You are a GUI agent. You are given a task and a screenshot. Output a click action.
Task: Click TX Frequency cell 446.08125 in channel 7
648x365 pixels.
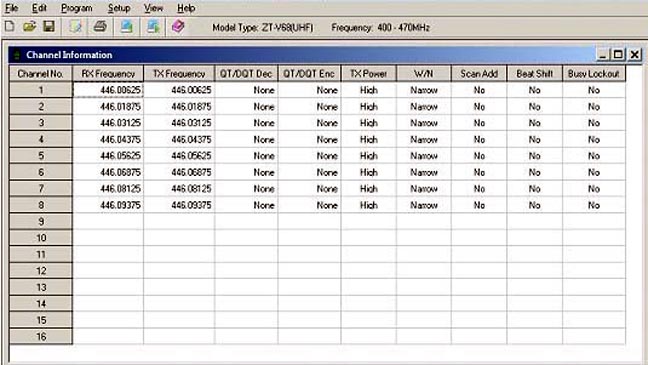point(179,188)
